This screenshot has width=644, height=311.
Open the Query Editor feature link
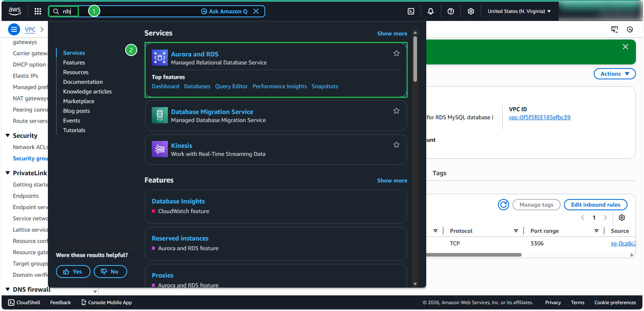point(231,86)
